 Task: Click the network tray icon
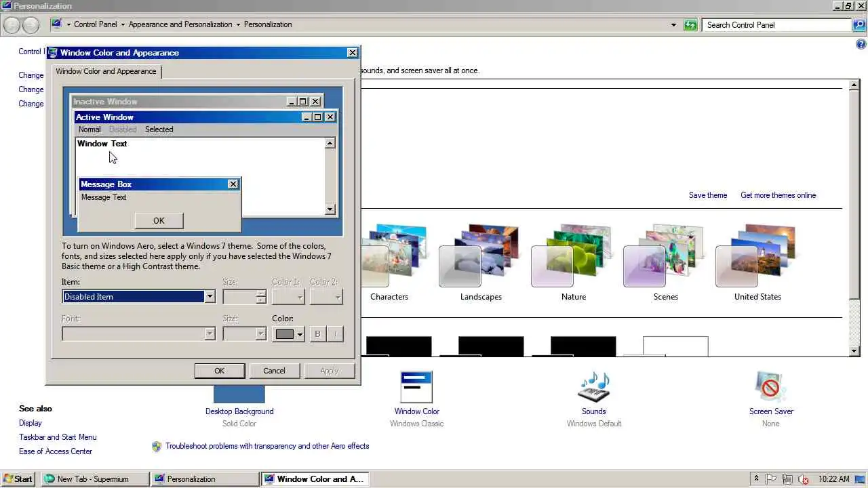(x=787, y=479)
